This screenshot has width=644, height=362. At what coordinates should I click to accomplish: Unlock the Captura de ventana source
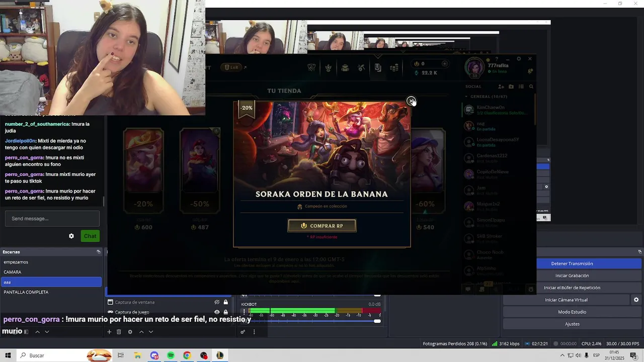[x=225, y=302]
